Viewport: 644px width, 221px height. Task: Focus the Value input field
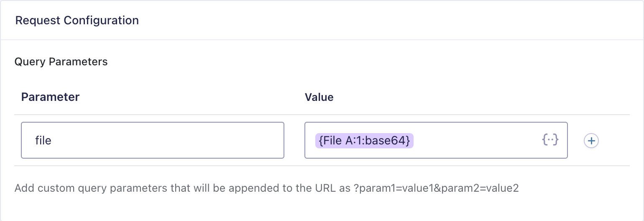(473, 141)
